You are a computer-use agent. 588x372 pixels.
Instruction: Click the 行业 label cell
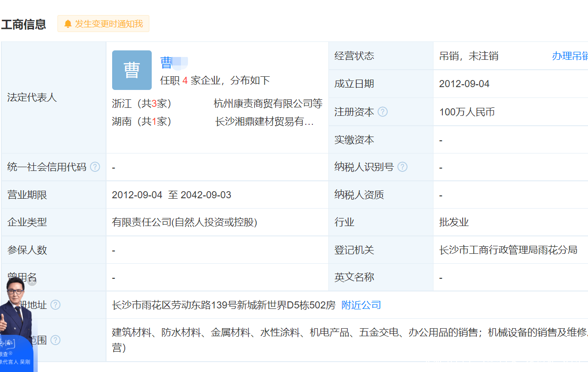pos(381,222)
